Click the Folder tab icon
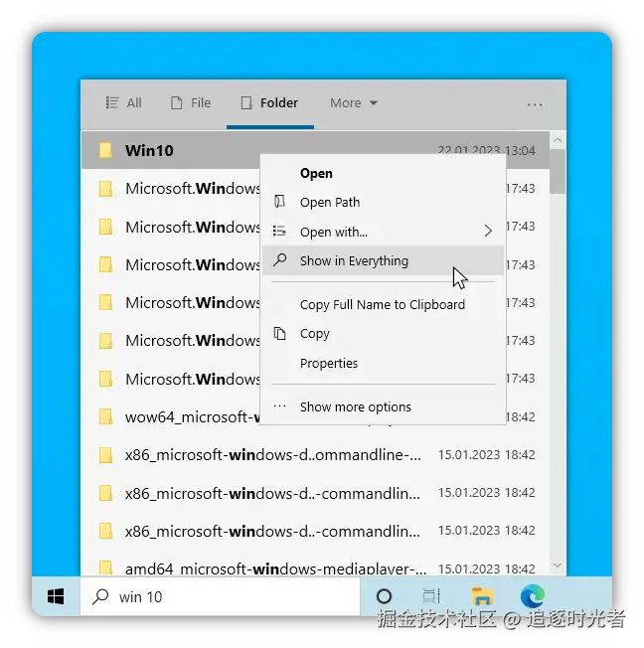Viewport: 644px width, 648px height. point(246,102)
